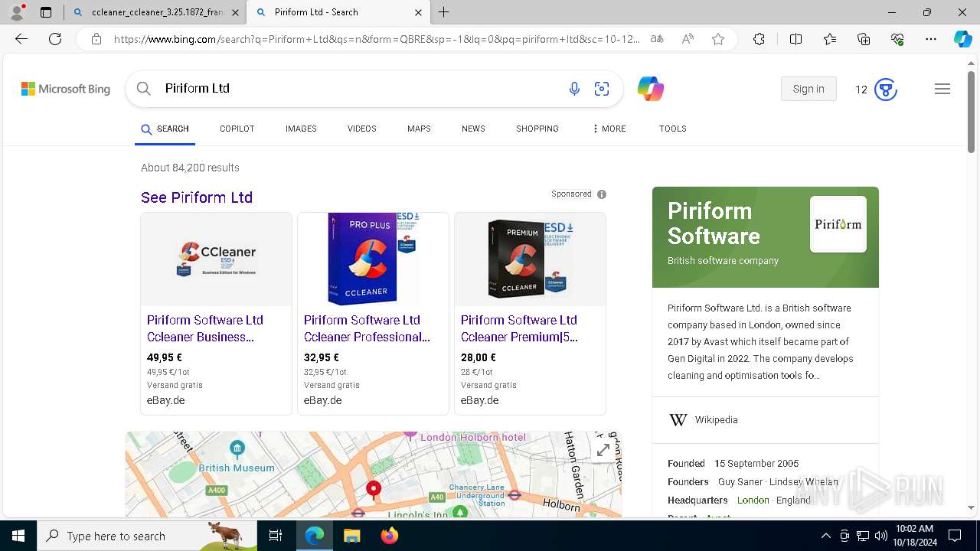
Task: Select the IMAGES search tab
Action: pos(301,129)
